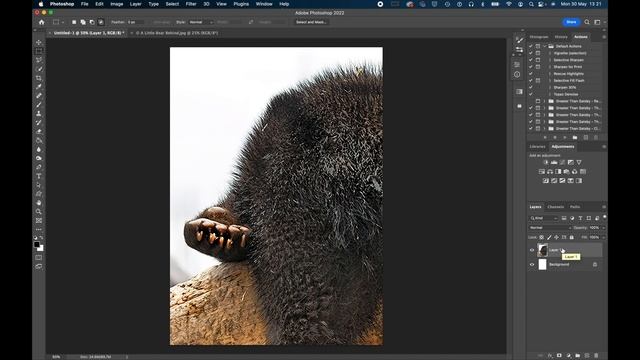Screen dimensions: 640x360
Task: Click Add layer mask icon in Layers panel
Action: click(559, 356)
